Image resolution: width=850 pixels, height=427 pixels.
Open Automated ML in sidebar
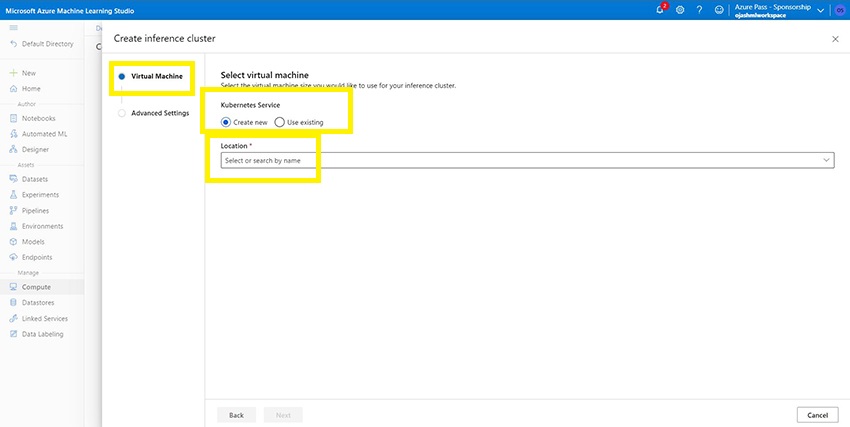coord(38,134)
